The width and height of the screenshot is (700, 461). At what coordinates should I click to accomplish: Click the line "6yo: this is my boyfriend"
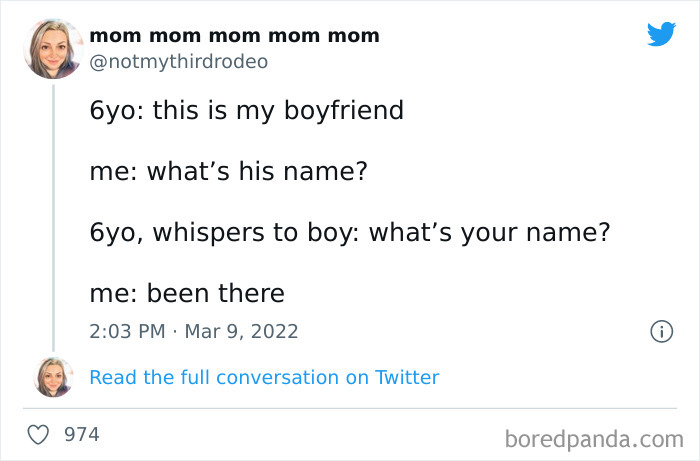246,110
